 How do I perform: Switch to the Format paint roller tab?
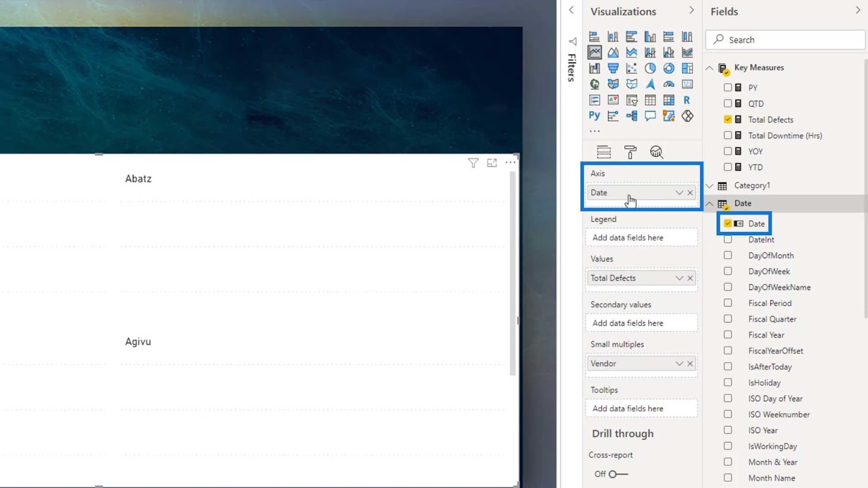(x=630, y=152)
